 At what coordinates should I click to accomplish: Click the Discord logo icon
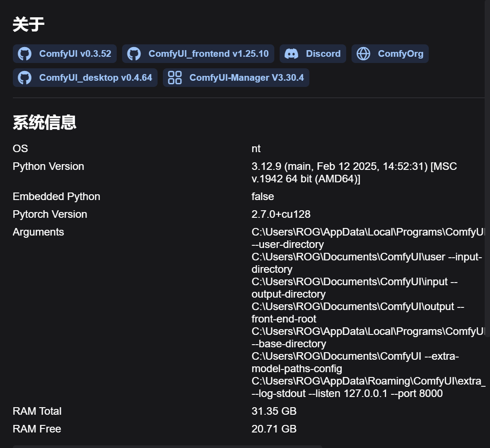tap(291, 54)
